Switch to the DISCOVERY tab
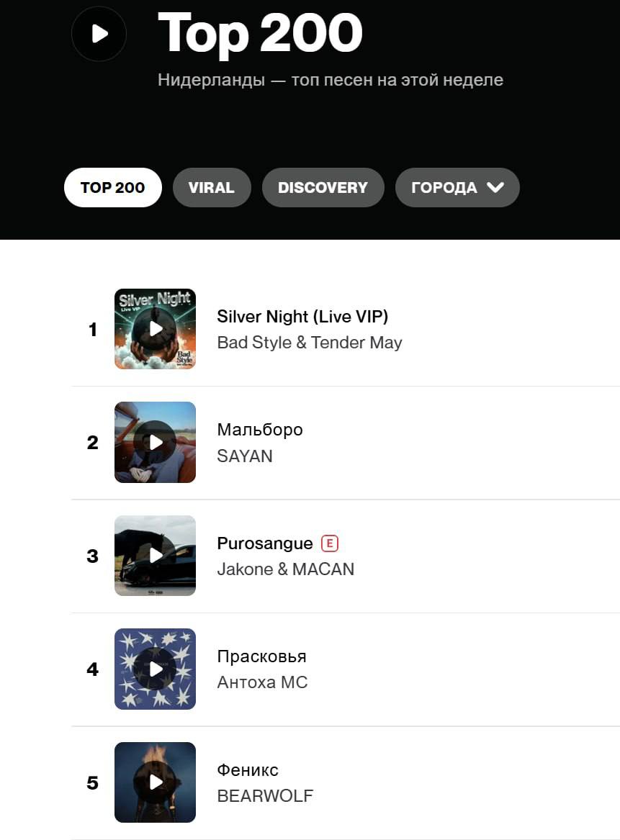The height and width of the screenshot is (840, 620). click(x=323, y=188)
